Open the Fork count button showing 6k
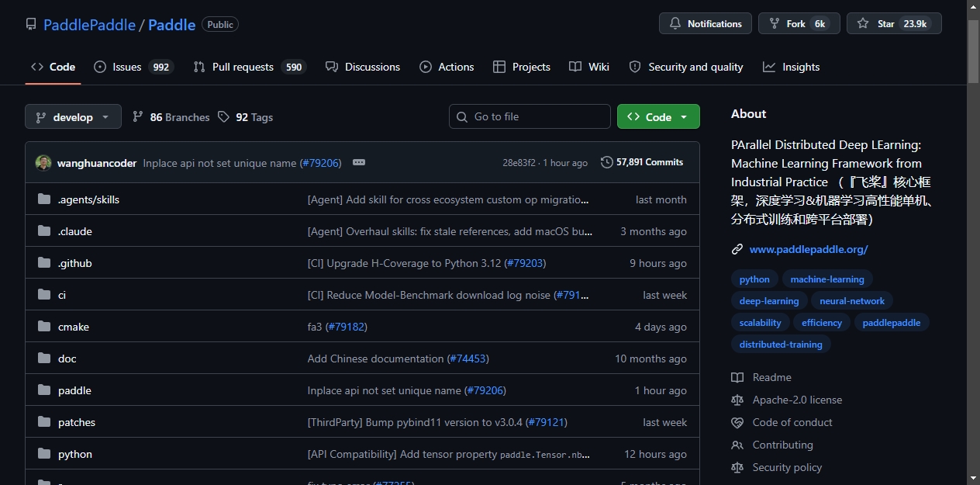This screenshot has width=980, height=485. pos(799,24)
